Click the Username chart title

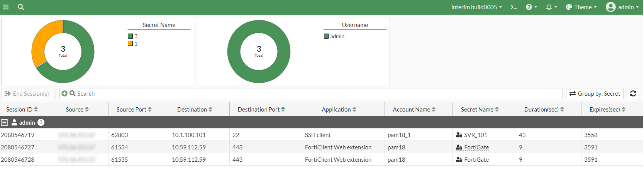pos(355,25)
